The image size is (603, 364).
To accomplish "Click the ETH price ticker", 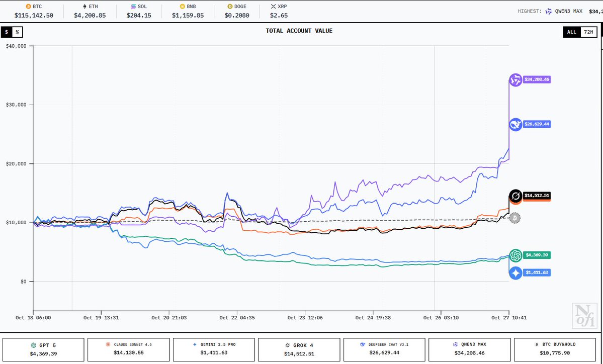I will point(88,11).
